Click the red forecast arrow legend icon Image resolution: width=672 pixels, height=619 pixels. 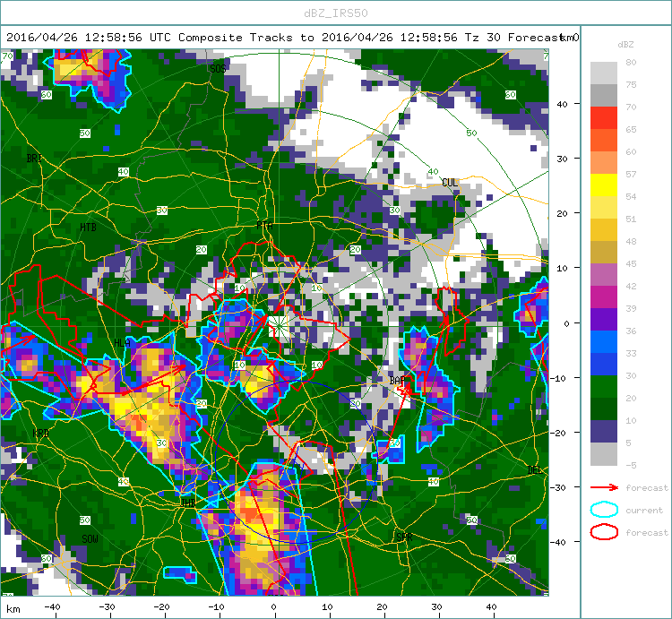tap(604, 487)
